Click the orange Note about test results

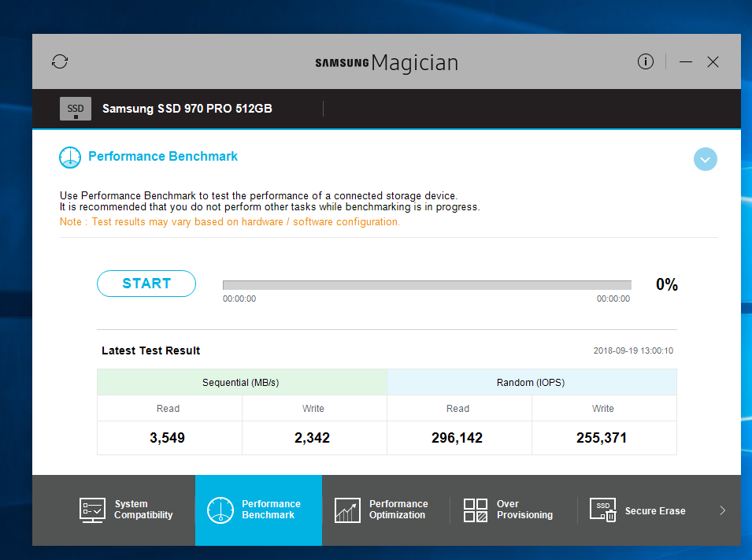[x=230, y=221]
